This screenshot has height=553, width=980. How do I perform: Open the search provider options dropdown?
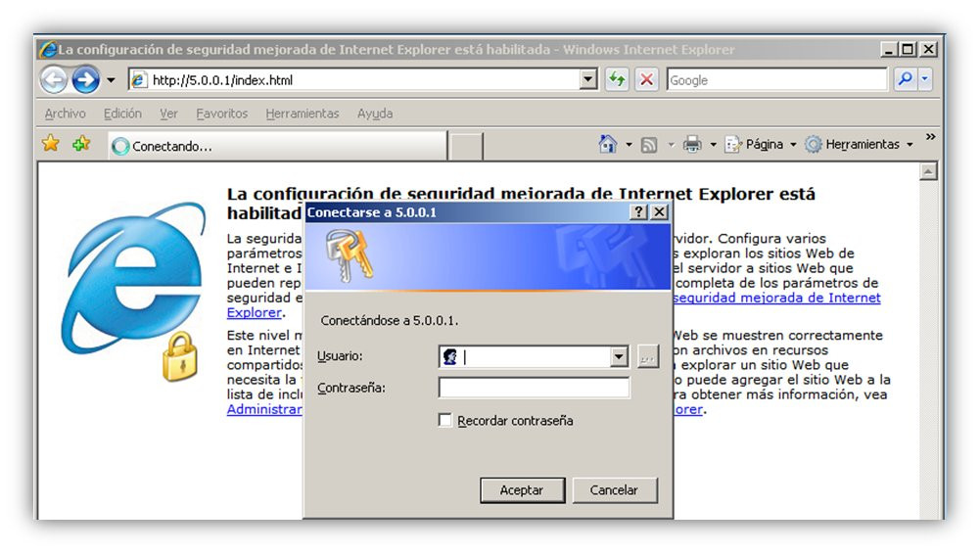[x=924, y=80]
